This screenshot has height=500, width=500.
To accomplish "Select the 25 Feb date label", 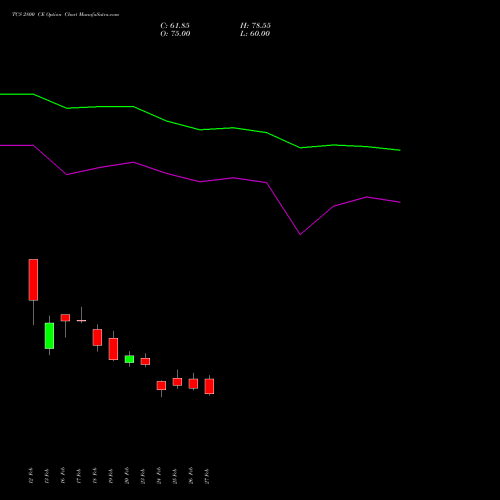I will pos(175,476).
